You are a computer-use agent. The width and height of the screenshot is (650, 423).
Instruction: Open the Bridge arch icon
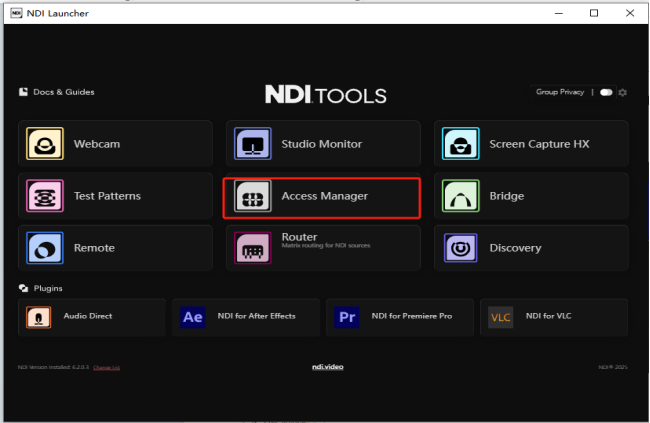coord(461,196)
